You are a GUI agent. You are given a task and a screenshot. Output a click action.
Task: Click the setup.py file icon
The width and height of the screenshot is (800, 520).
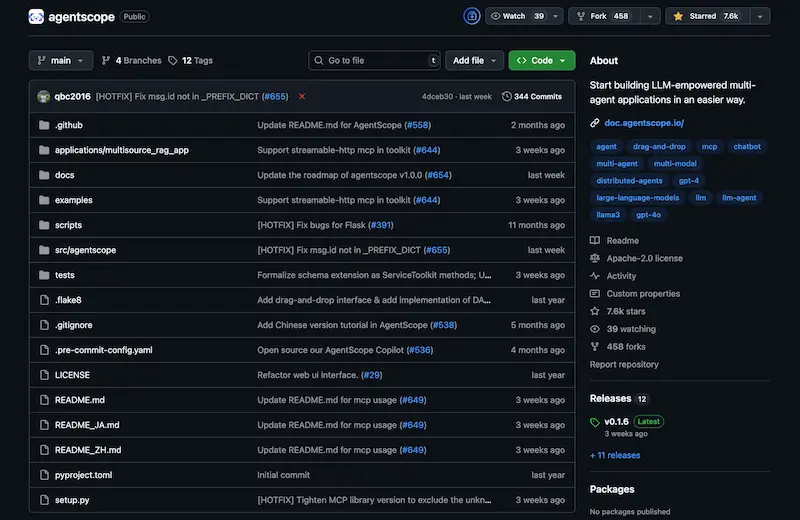coord(44,500)
